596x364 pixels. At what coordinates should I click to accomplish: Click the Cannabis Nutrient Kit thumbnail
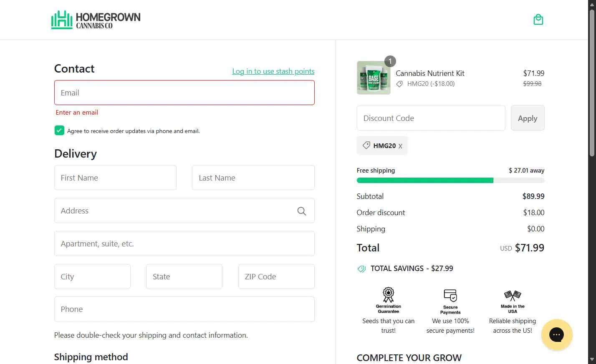point(374,78)
